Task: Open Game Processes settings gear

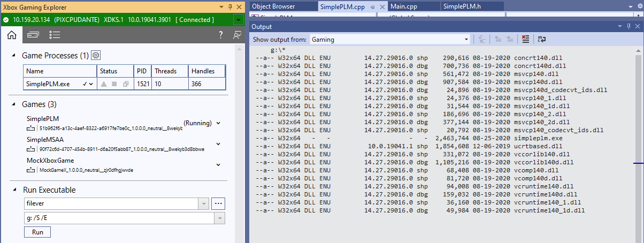Action: 96,55
